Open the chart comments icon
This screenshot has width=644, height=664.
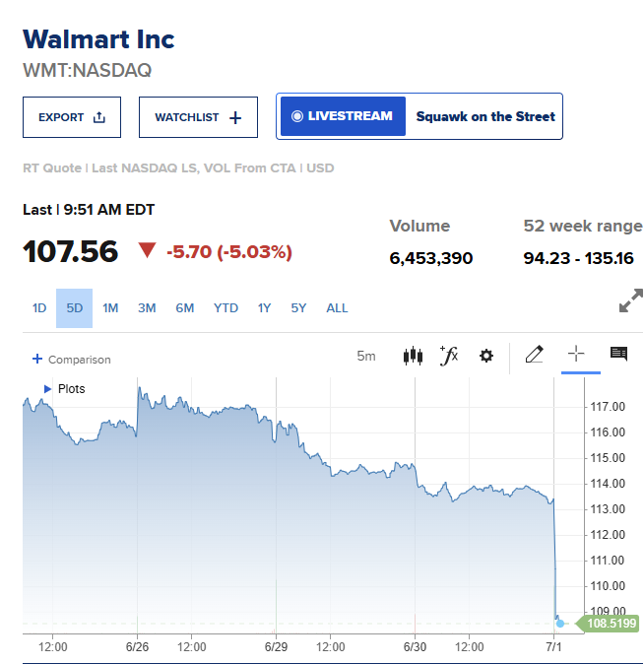618,354
